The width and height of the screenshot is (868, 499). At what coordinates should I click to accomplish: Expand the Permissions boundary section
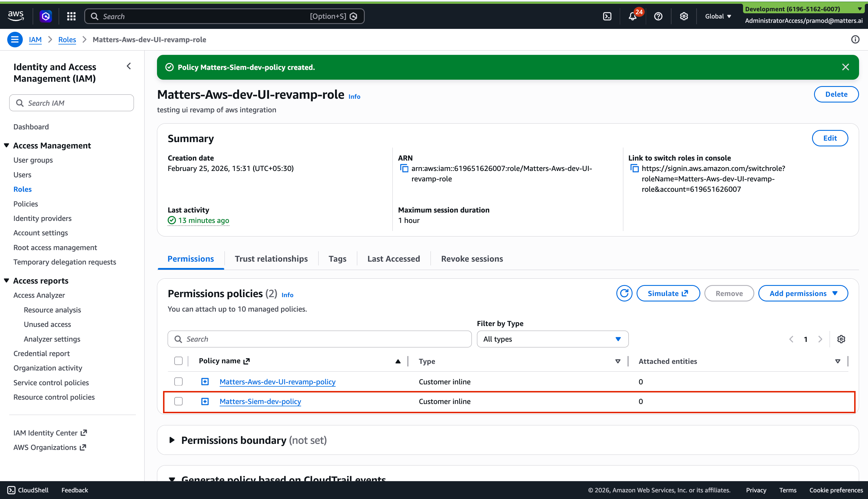tap(172, 440)
